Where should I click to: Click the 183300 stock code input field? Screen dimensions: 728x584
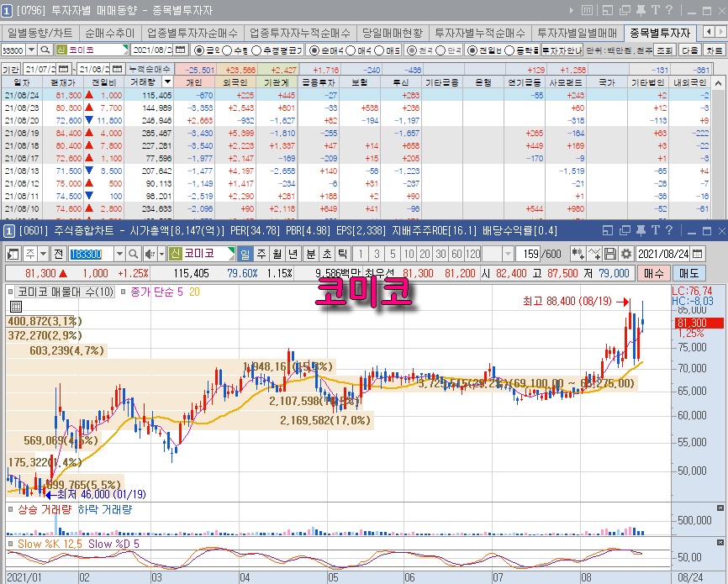point(91,254)
